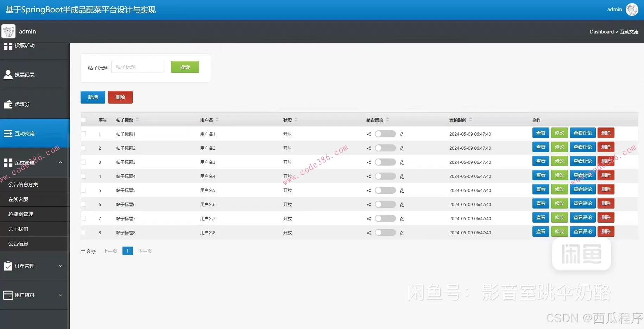
Task: Click the blue 新增 button
Action: click(93, 97)
